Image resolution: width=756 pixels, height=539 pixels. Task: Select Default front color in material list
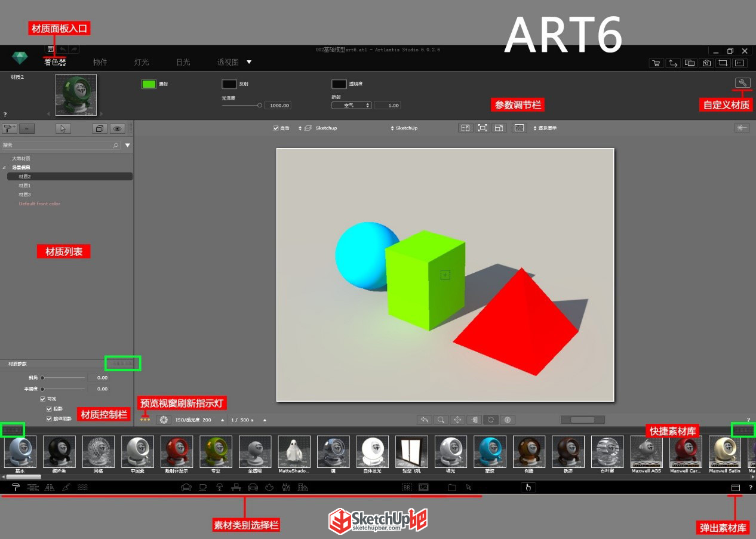click(39, 204)
